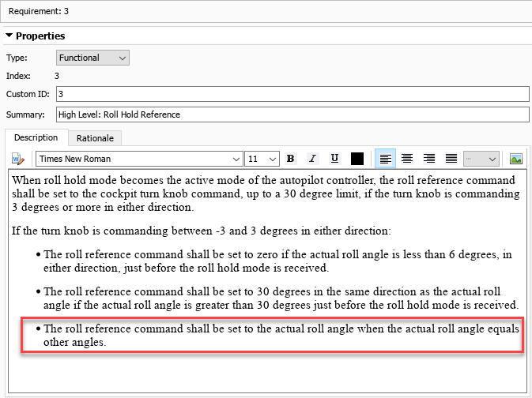
Task: Toggle underline formatting
Action: pos(334,159)
